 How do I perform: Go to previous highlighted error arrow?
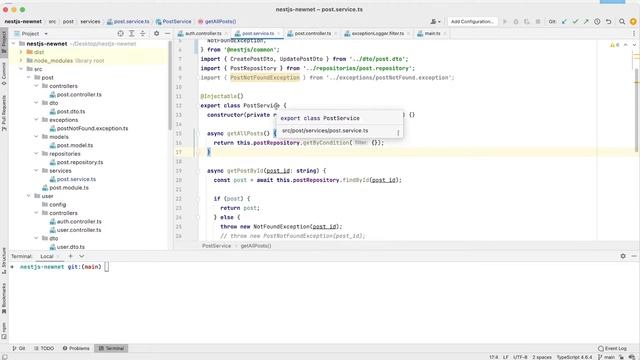point(625,45)
